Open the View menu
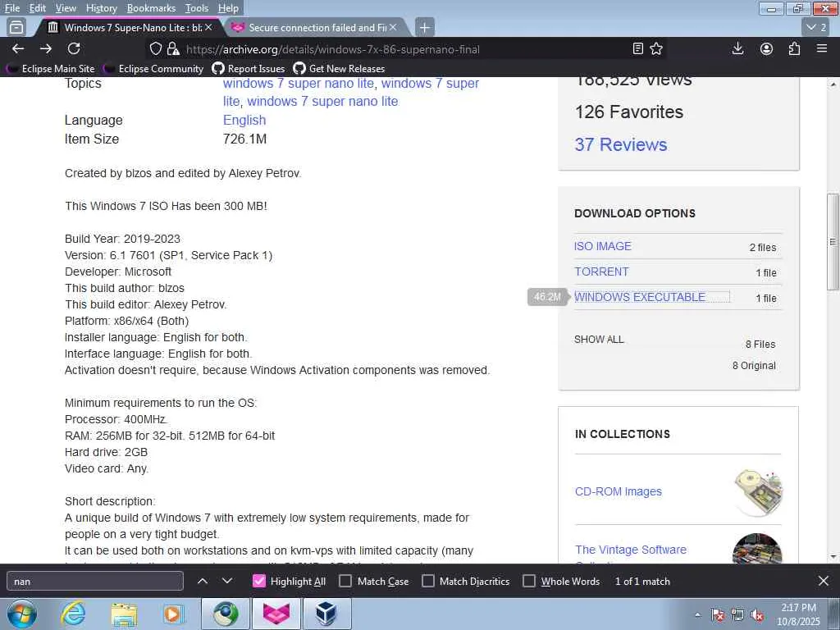Viewport: 840px width, 630px height. (x=66, y=8)
